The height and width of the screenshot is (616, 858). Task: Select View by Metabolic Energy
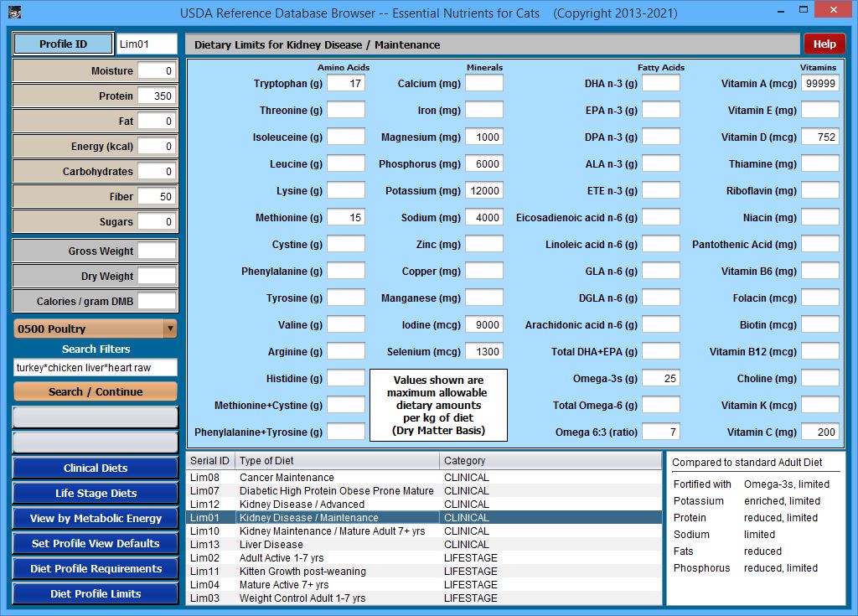[96, 519]
